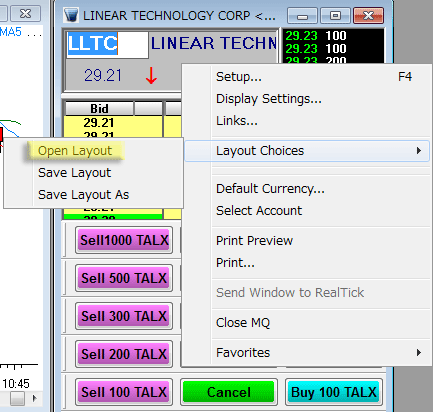Maximize the Linear Technology Corp window
This screenshot has height=412, width=433.
click(335, 16)
